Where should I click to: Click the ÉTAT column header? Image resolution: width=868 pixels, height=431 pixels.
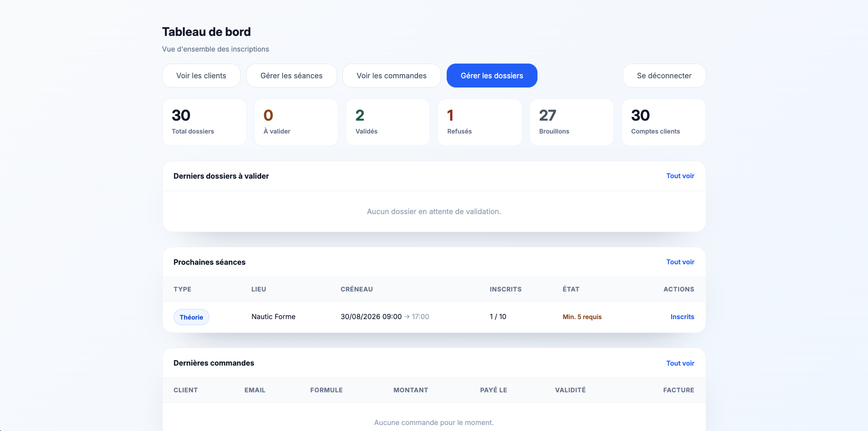[x=571, y=289]
